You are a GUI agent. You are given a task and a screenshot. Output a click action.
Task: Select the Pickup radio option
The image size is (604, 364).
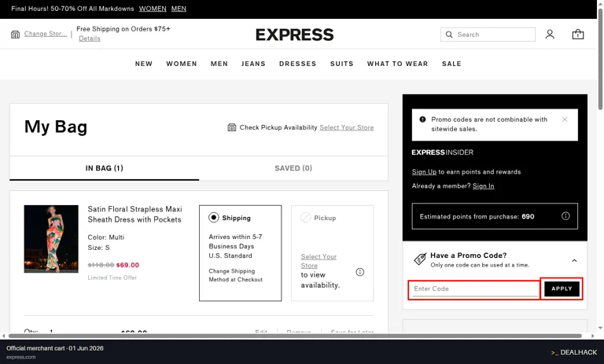point(305,218)
